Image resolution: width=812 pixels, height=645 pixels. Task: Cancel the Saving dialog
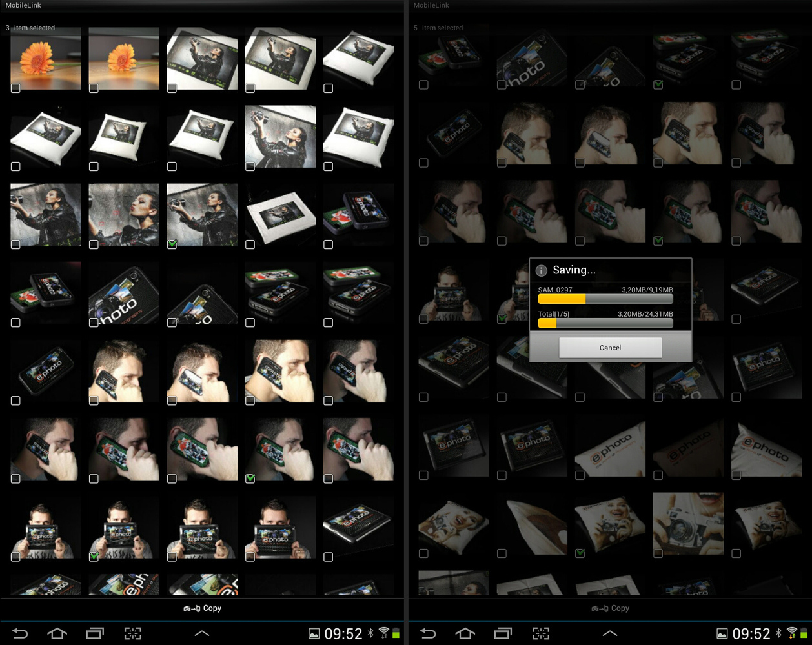click(610, 348)
